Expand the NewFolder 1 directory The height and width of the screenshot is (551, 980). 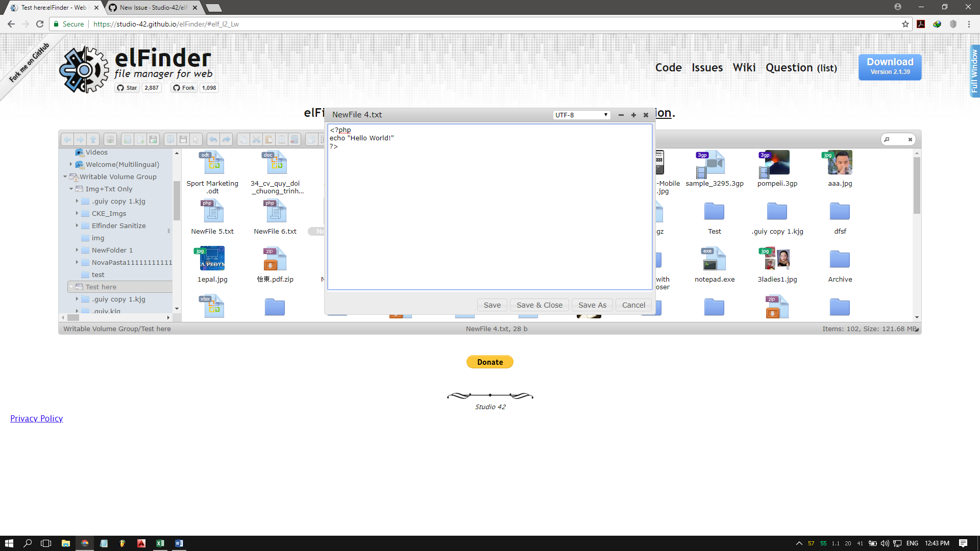click(78, 250)
